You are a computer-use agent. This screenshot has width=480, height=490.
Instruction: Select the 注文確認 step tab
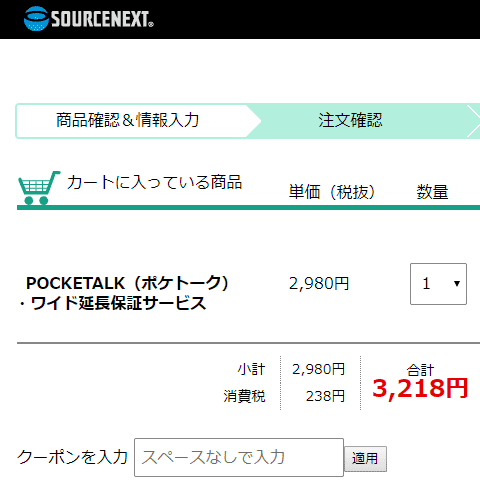coord(350,120)
